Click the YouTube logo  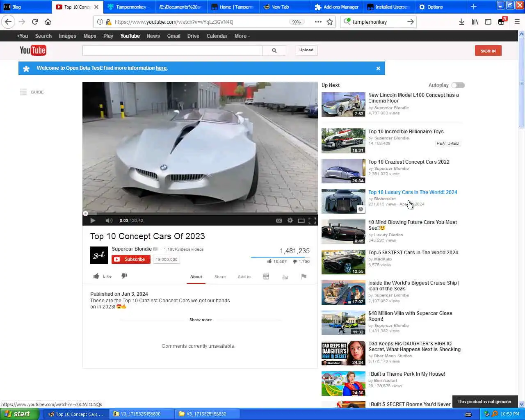tap(33, 50)
